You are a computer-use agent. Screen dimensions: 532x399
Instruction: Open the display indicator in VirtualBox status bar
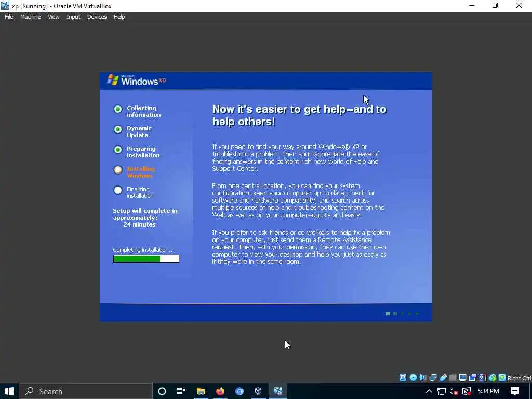click(x=462, y=378)
